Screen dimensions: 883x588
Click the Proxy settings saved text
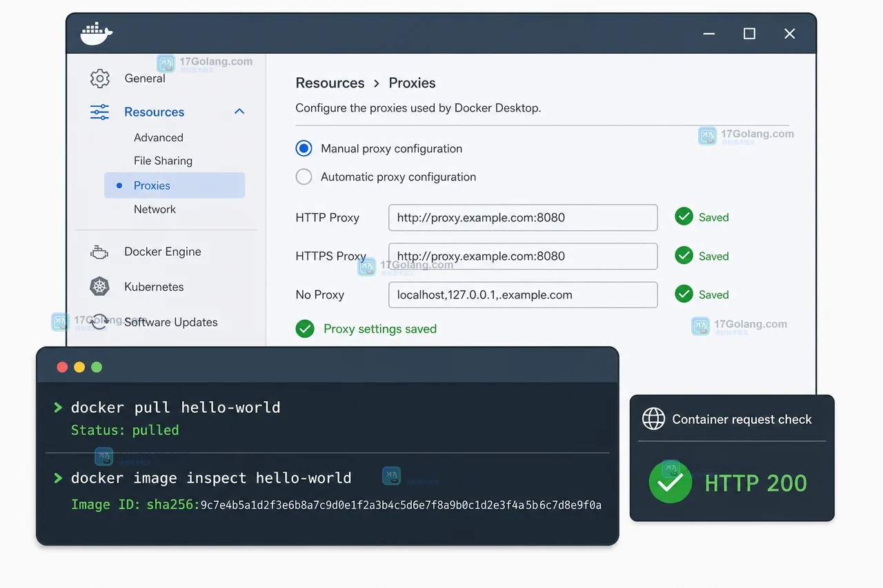(x=380, y=329)
